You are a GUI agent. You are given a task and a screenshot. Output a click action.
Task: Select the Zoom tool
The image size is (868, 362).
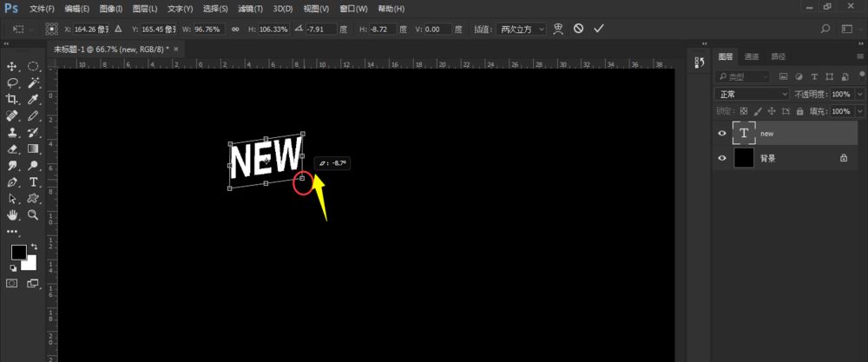[x=33, y=214]
